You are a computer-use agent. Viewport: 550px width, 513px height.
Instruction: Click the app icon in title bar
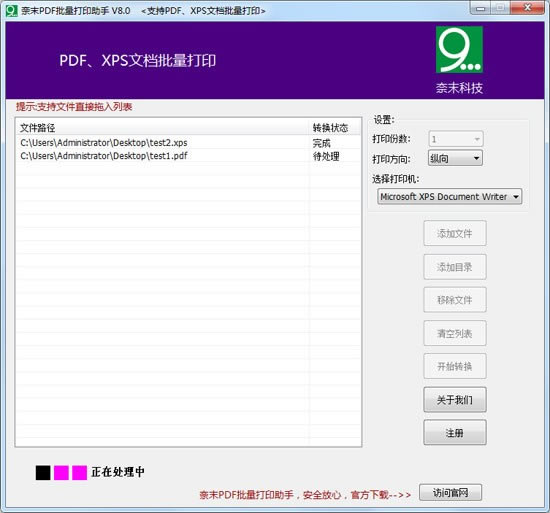(x=12, y=11)
